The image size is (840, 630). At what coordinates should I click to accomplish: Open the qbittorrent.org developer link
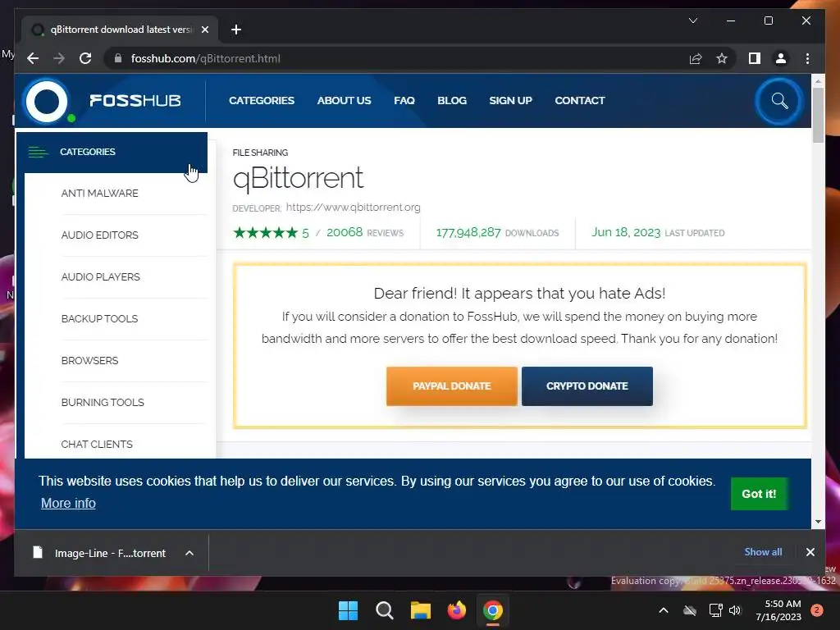(353, 208)
